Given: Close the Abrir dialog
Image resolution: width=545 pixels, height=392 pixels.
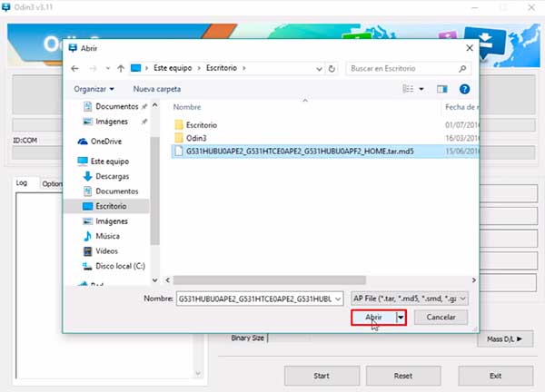Looking at the screenshot, I should tap(470, 48).
